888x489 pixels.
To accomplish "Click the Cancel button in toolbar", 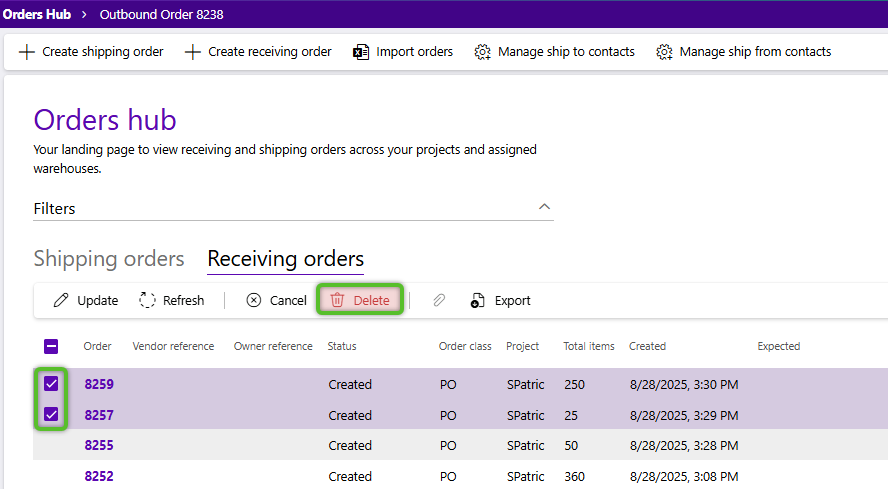I will [x=276, y=300].
